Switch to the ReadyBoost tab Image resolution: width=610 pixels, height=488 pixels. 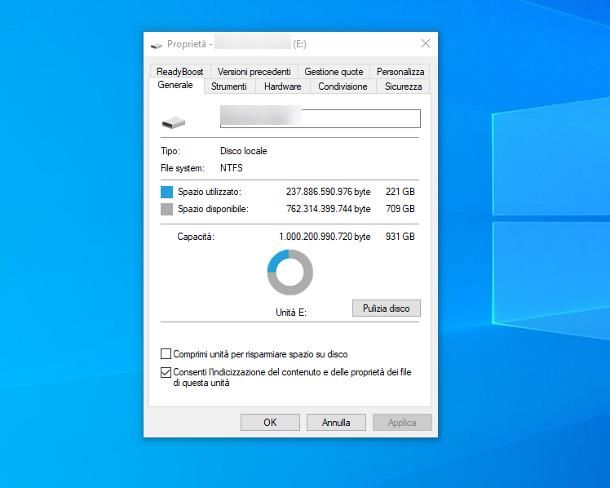(x=179, y=72)
